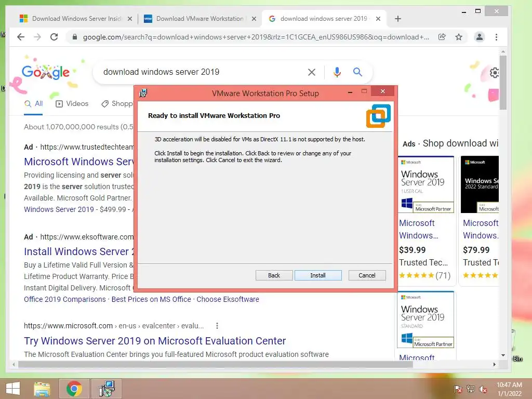The image size is (532, 399).
Task: Click the muted speaker tray icon
Action: pos(483,389)
